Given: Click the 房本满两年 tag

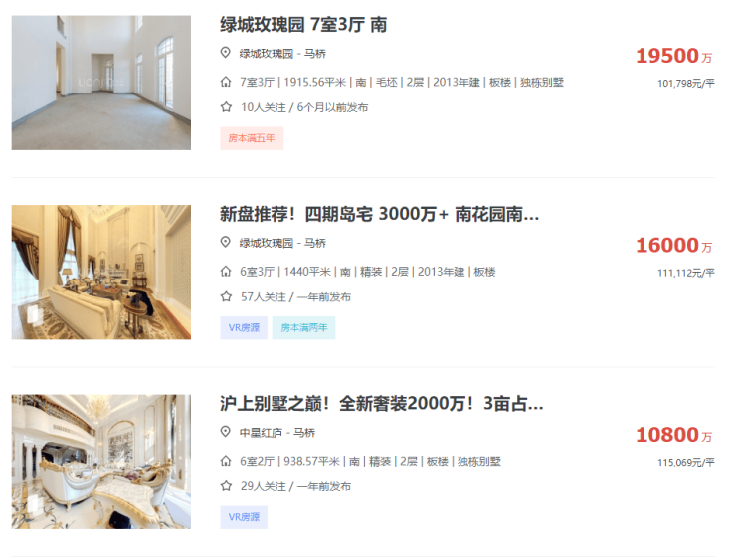Looking at the screenshot, I should click(303, 327).
